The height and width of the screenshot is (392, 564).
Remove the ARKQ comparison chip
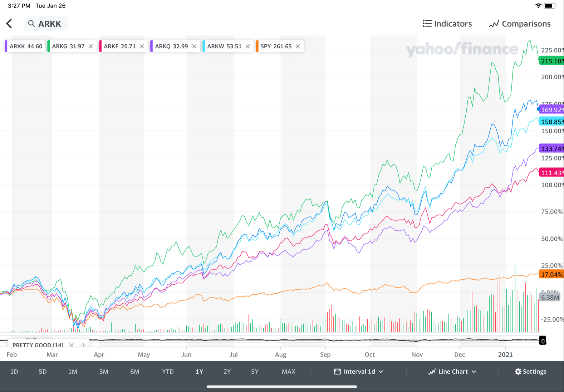pyautogui.click(x=194, y=46)
